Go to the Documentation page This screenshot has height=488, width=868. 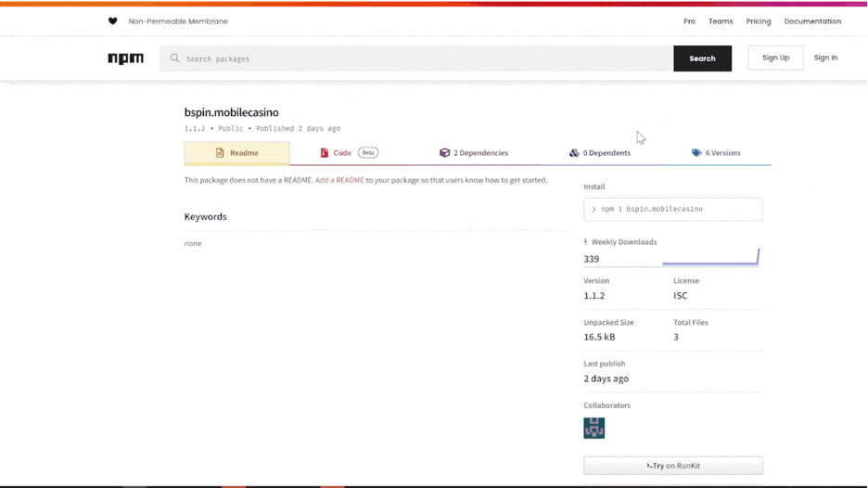click(812, 21)
